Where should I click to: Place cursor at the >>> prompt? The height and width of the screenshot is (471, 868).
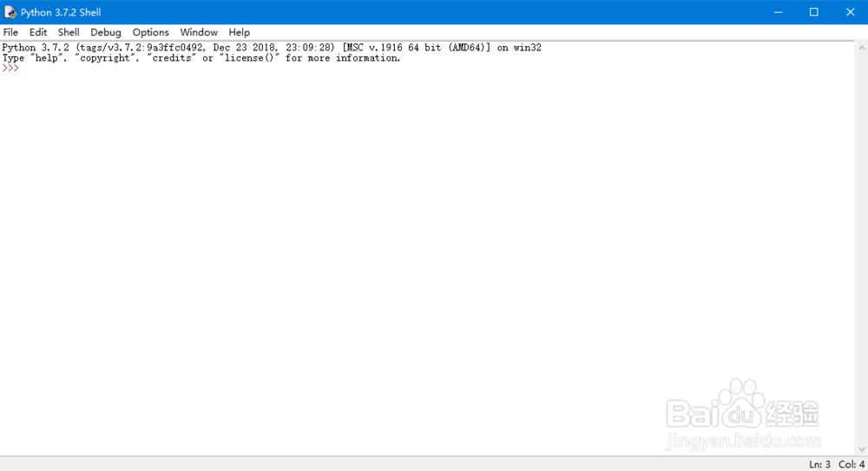(x=10, y=68)
